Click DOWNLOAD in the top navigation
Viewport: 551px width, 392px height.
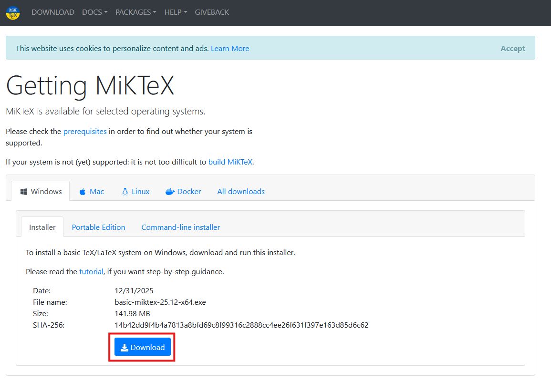(52, 12)
